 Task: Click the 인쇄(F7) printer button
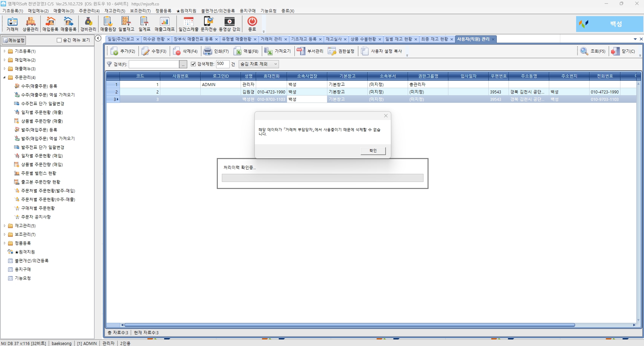click(216, 51)
